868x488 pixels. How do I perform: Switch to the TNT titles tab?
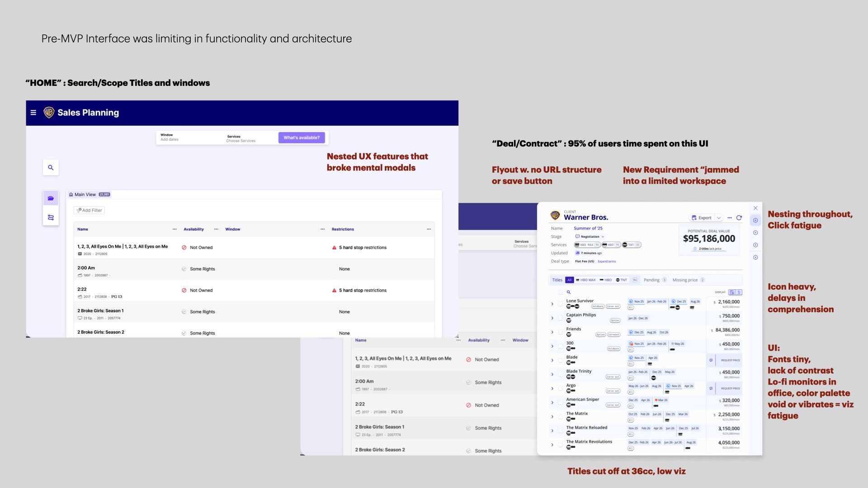622,280
